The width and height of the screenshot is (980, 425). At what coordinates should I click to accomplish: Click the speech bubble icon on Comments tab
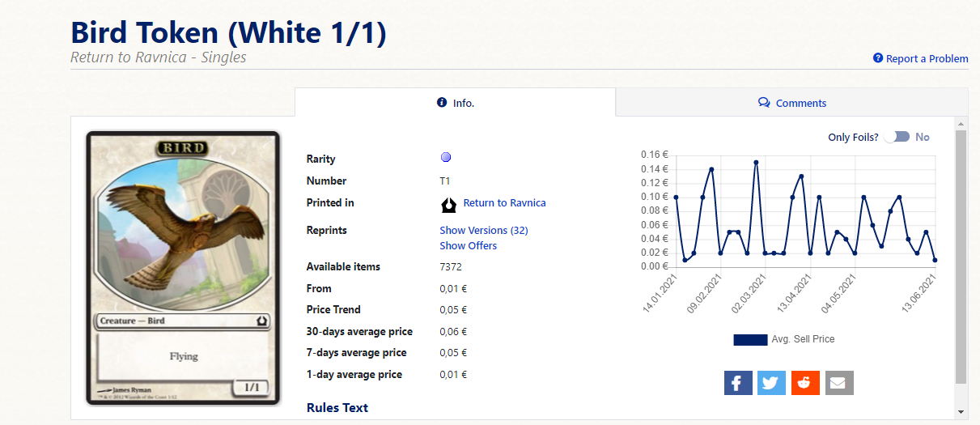click(764, 103)
